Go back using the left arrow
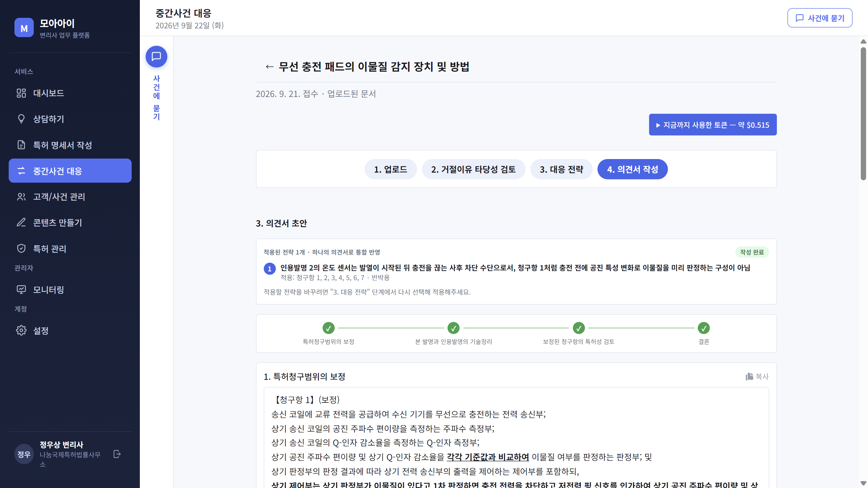The image size is (868, 488). click(269, 67)
